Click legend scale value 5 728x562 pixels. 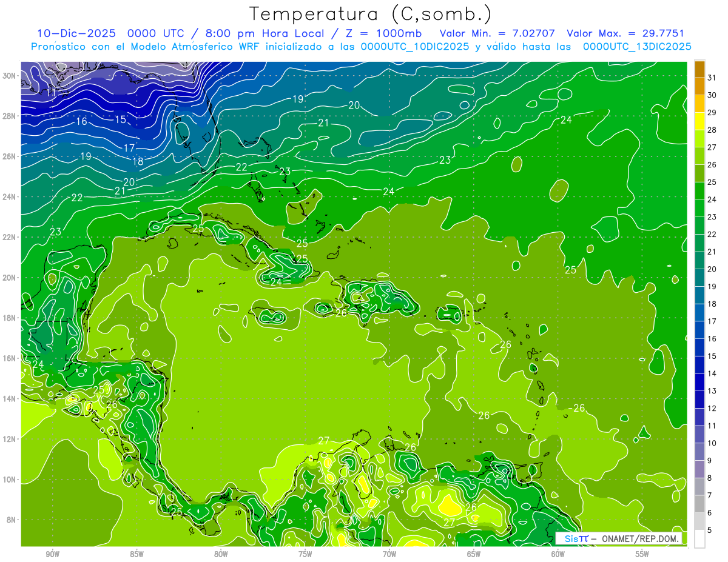(x=710, y=530)
